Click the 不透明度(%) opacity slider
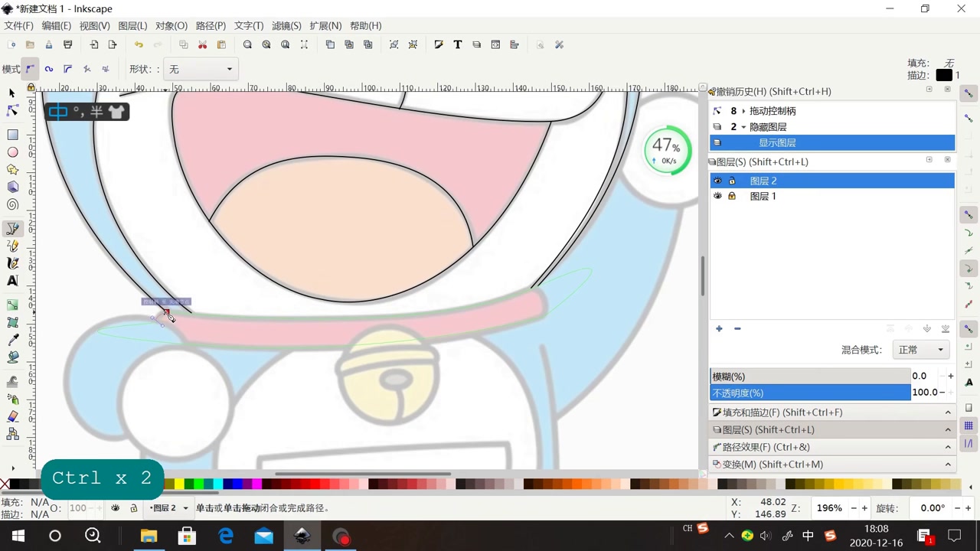Viewport: 980px width, 551px height. 811,393
